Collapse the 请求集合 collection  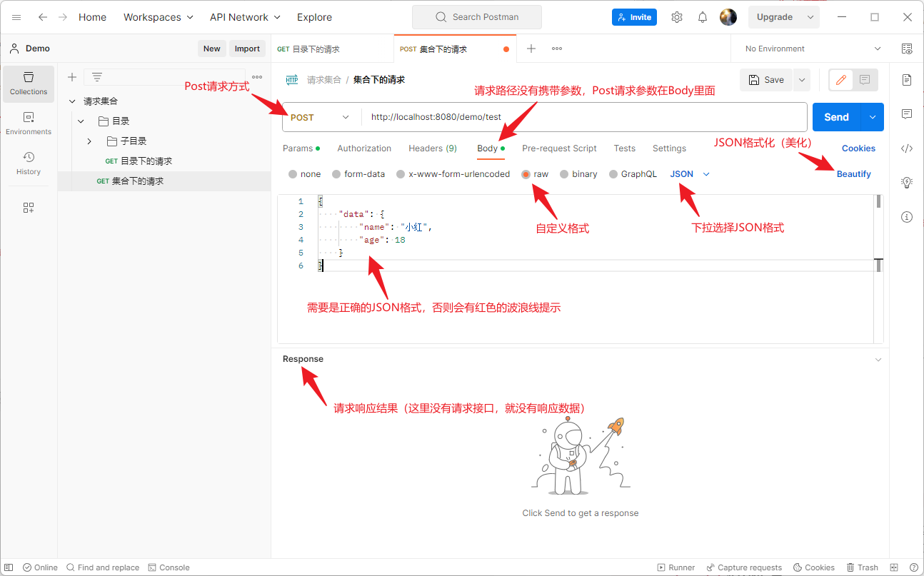pos(72,101)
